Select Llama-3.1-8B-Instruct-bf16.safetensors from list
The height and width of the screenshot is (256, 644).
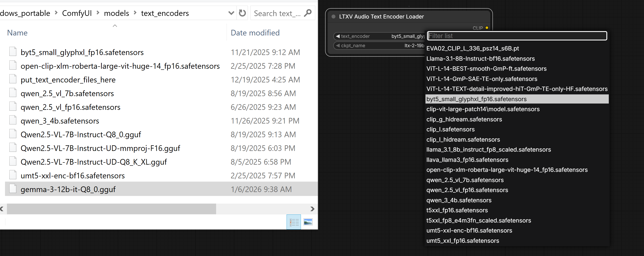480,59
